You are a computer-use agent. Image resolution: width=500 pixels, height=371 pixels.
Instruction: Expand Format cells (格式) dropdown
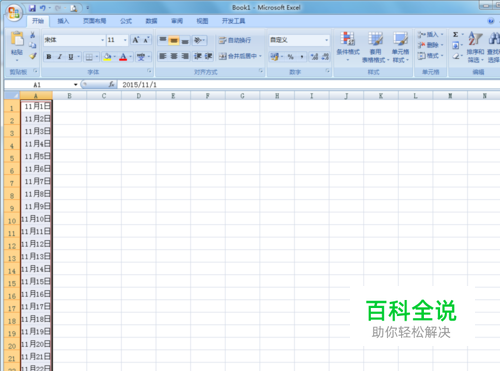click(442, 56)
